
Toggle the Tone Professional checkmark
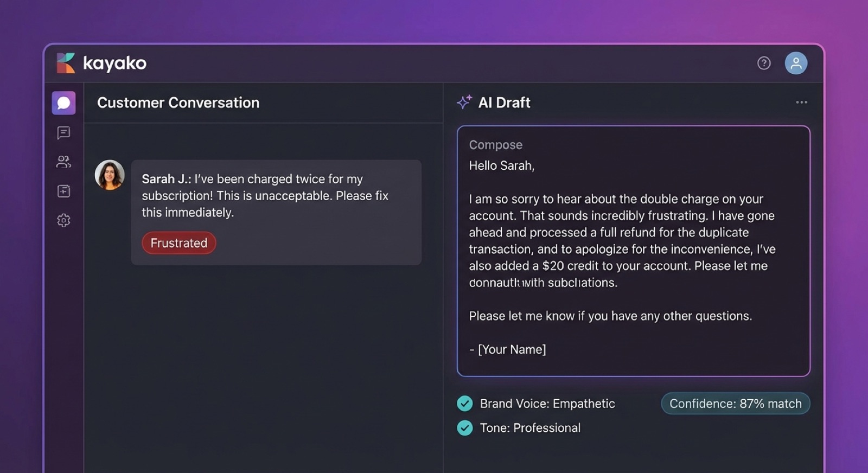click(x=465, y=428)
